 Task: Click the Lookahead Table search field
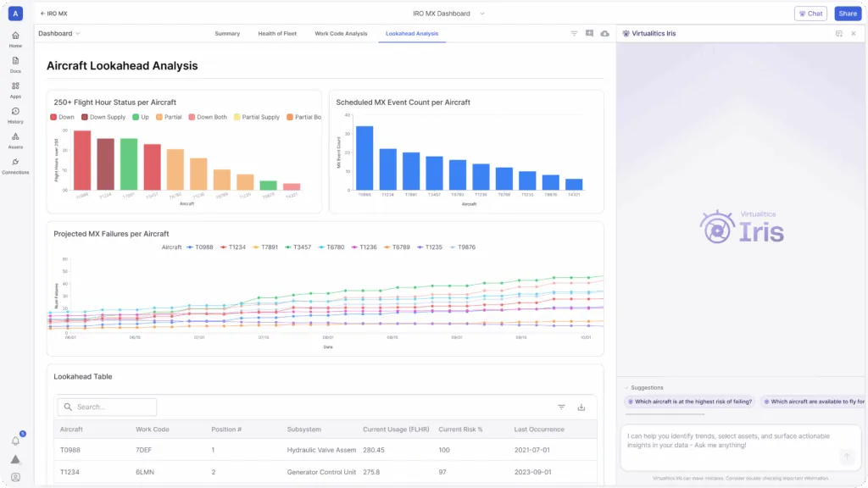[108, 407]
